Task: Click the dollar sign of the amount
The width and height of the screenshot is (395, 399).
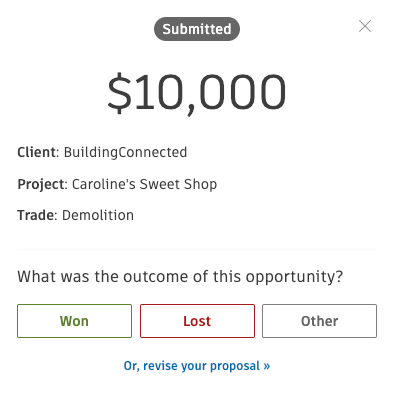Action: (120, 93)
